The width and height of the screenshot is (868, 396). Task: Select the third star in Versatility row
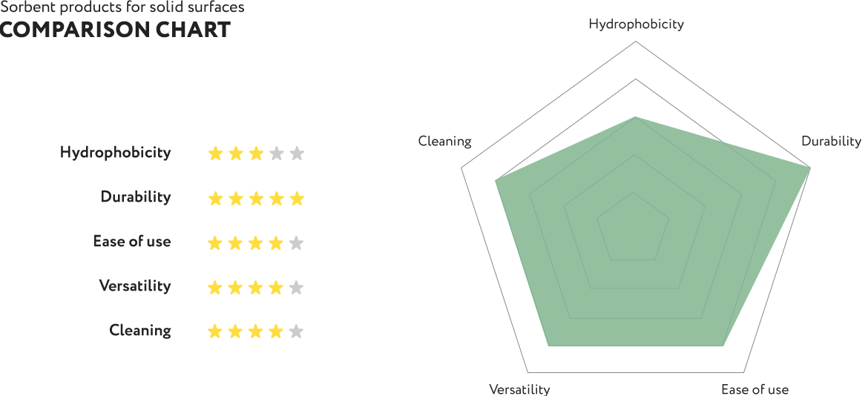pos(256,288)
